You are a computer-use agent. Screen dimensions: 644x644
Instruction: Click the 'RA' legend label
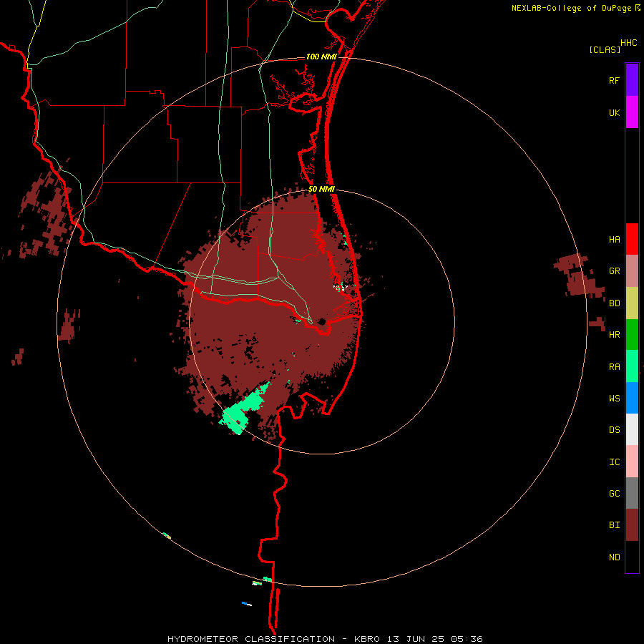[615, 367]
